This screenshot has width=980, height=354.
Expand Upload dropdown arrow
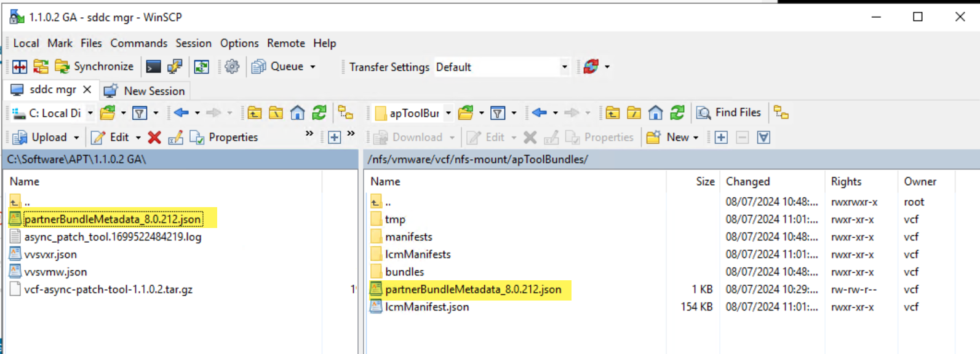click(x=76, y=137)
